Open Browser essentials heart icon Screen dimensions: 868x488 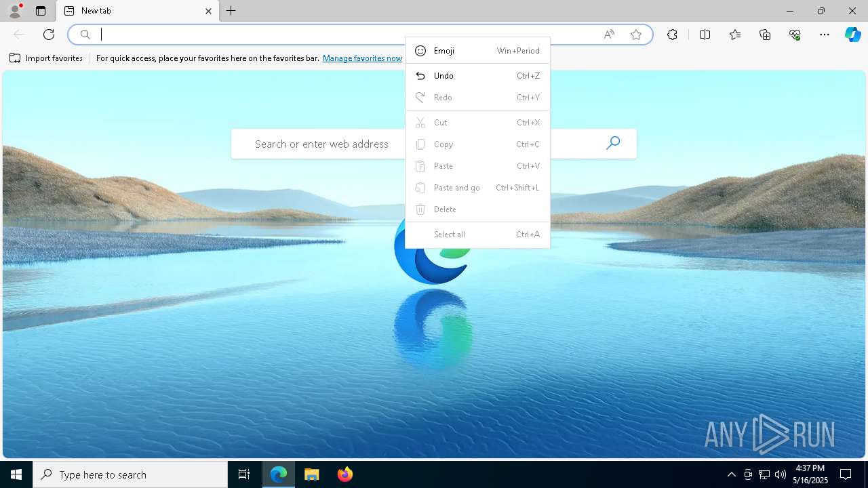coord(795,35)
